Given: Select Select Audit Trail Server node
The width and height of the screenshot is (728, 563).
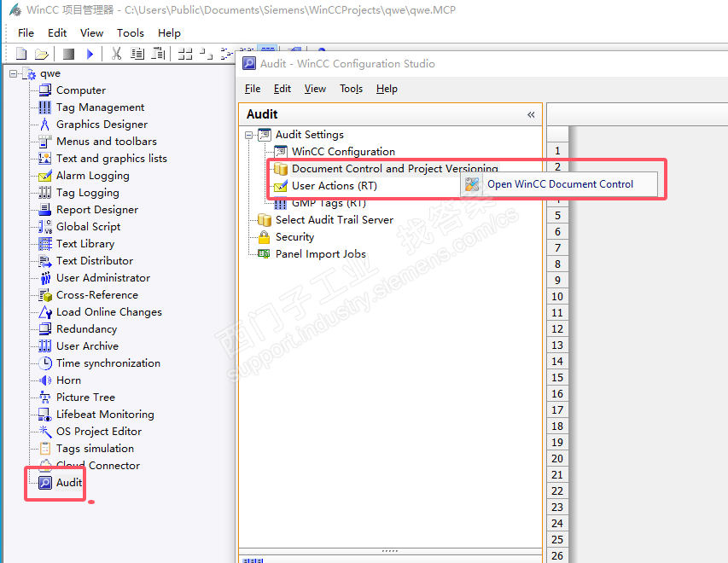Looking at the screenshot, I should [x=335, y=220].
